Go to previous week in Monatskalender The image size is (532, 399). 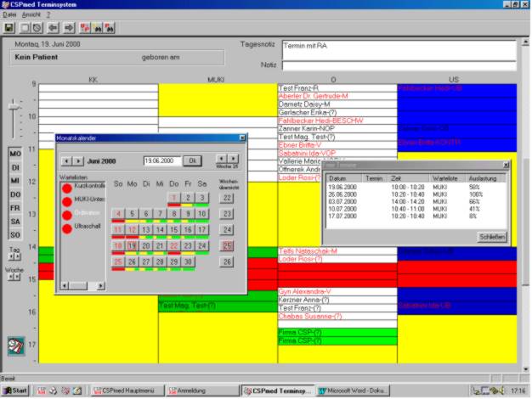click(x=221, y=159)
